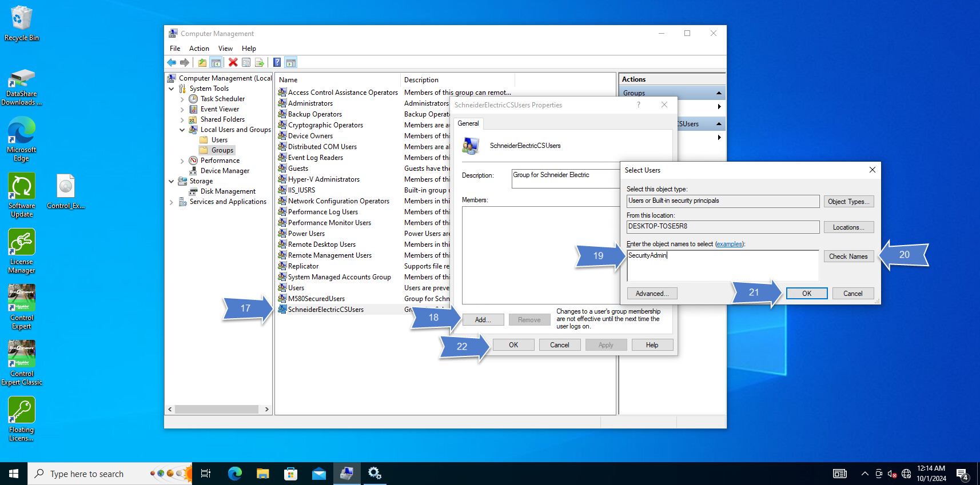Click the object names text box
Screen dimensions: 980x485
point(723,266)
